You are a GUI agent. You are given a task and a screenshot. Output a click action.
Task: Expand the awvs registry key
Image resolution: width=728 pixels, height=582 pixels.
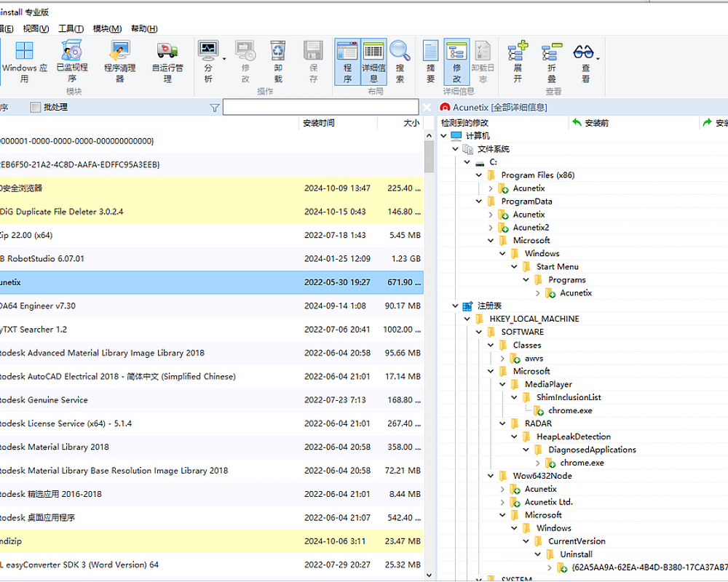pos(502,359)
